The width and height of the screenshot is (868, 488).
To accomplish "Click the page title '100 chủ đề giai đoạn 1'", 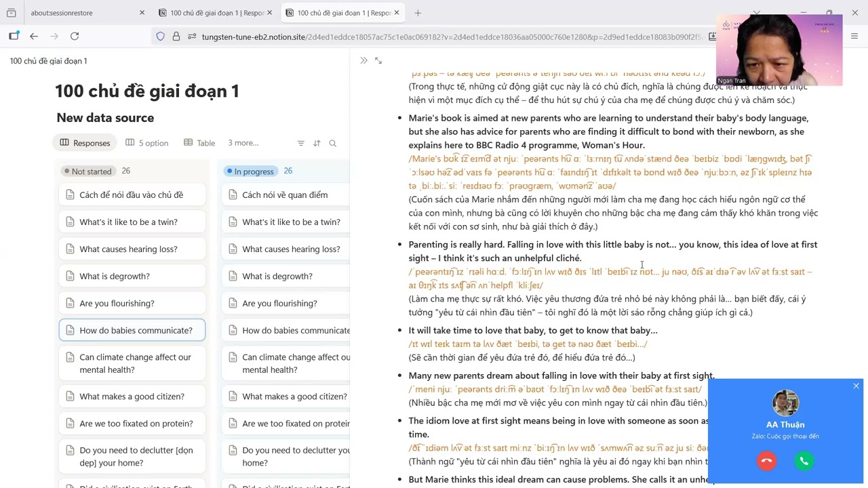I will (x=147, y=91).
